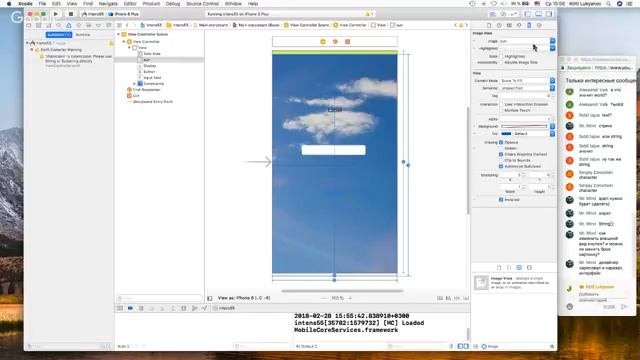
Task: Toggle the navigator panel visibility
Action: 527,14
